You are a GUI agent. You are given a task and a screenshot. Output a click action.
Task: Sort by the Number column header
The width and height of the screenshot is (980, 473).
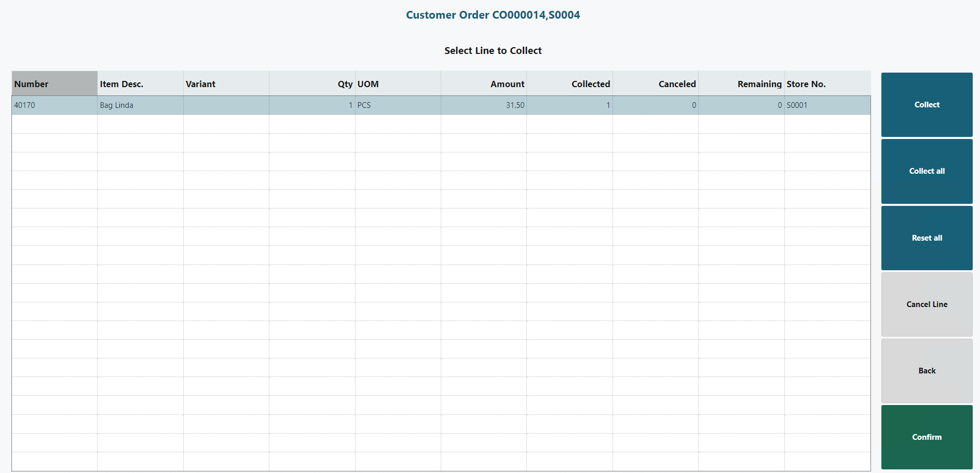coord(55,84)
